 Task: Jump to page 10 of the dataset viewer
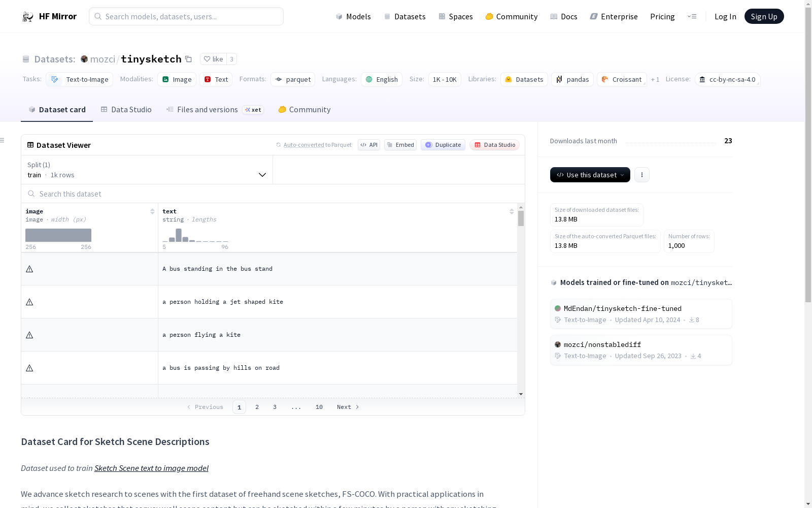click(x=319, y=407)
